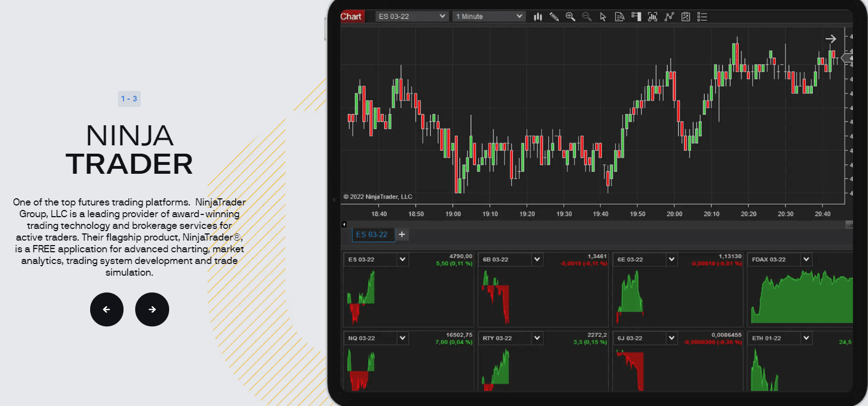
Task: Open the indicators bar-graph icon
Action: pyautogui.click(x=653, y=17)
